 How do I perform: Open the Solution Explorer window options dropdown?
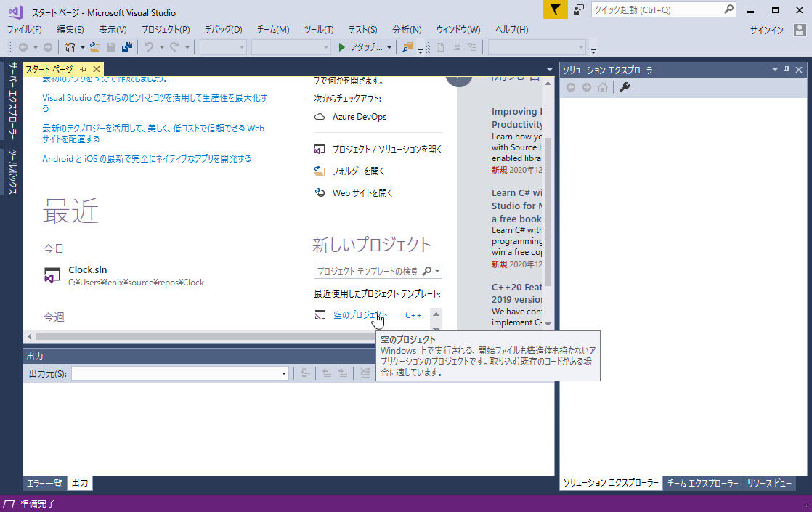(x=775, y=69)
